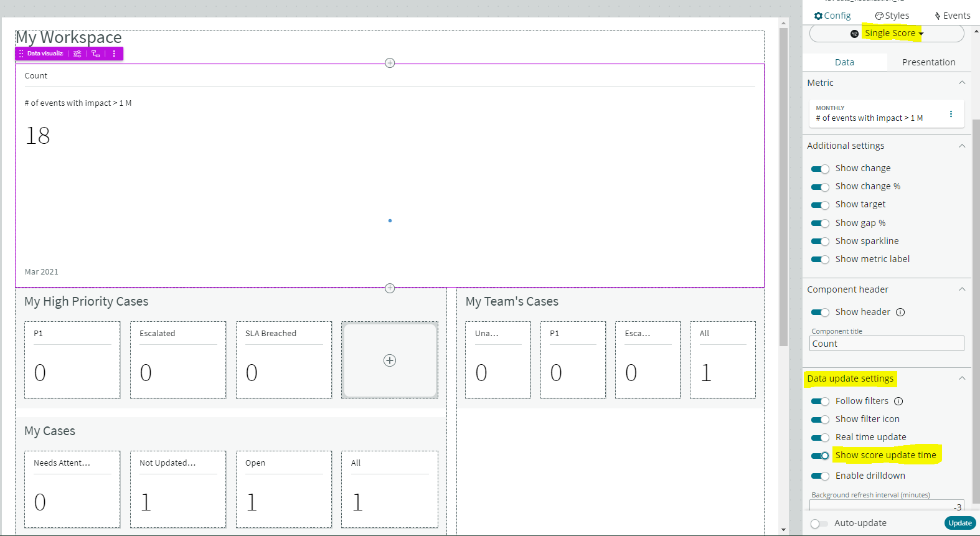Open the metric's three-dot options menu
Screen dimensions: 980x536
point(951,114)
